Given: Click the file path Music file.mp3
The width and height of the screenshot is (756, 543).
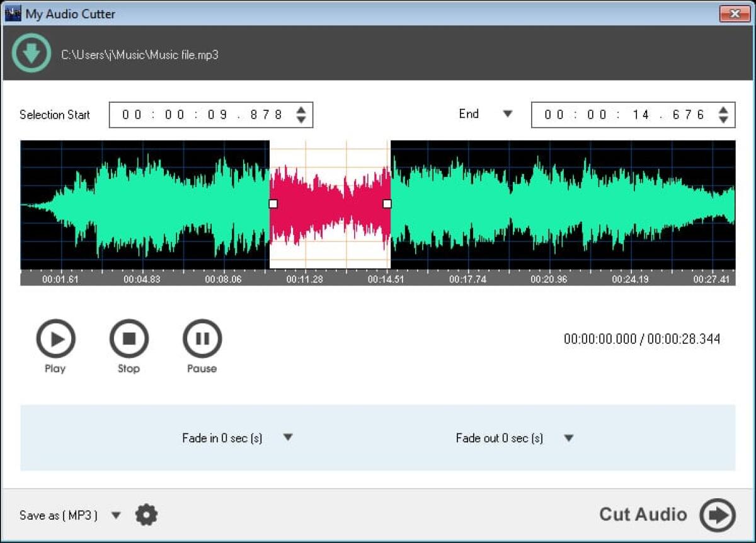Looking at the screenshot, I should click(x=139, y=55).
